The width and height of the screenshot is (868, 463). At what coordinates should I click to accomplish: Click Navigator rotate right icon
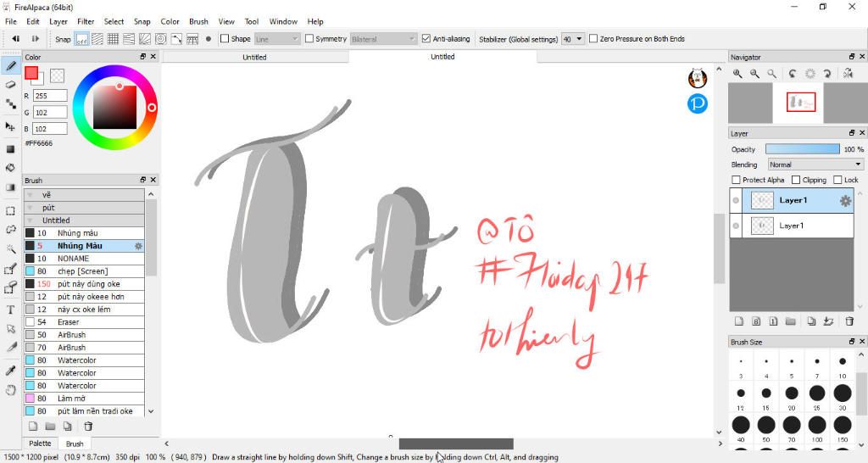click(x=827, y=73)
